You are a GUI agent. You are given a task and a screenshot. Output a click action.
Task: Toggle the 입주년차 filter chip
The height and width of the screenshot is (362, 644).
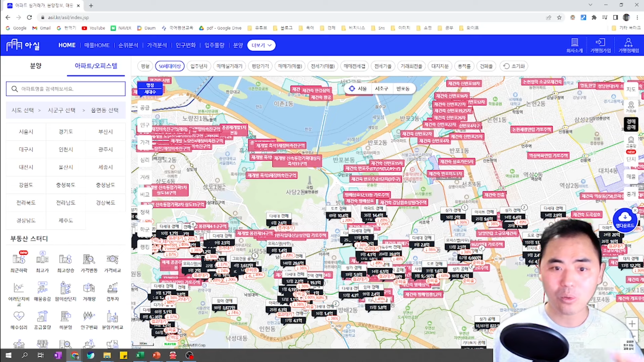pos(199,66)
